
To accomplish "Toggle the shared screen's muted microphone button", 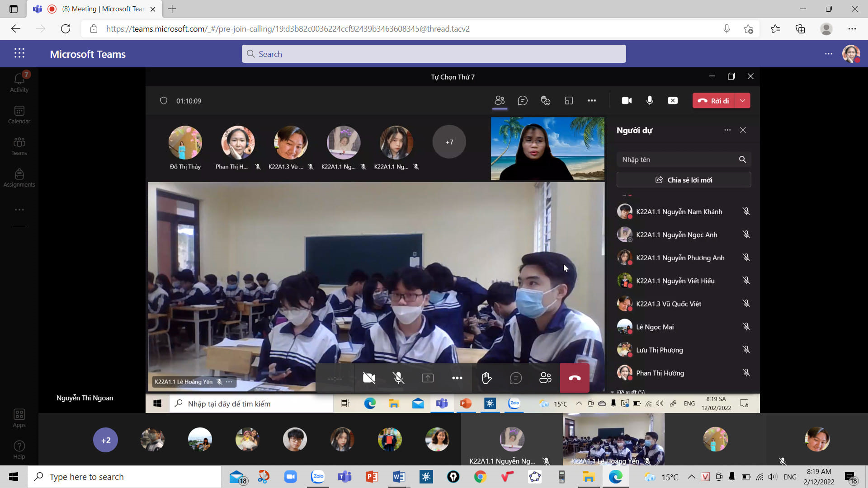I will click(x=398, y=378).
